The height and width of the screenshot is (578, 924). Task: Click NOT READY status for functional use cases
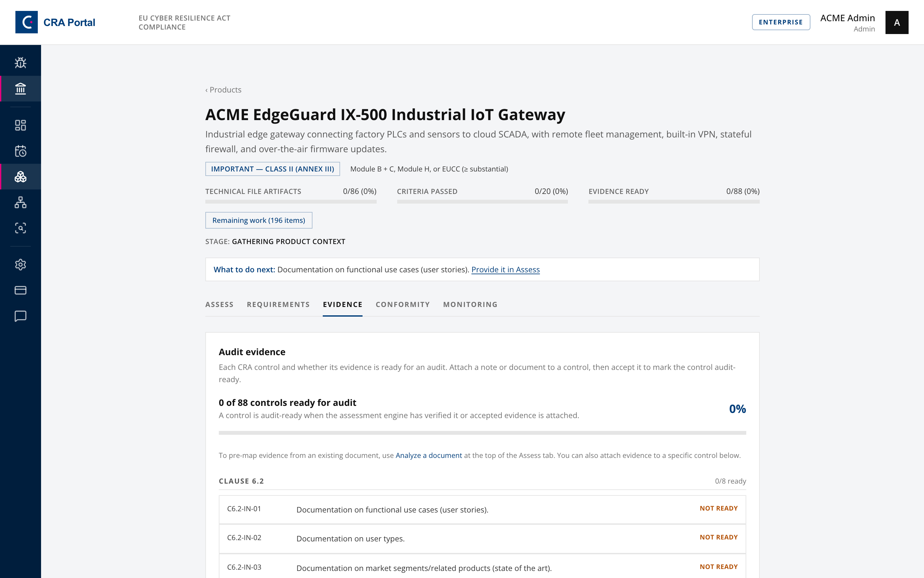[x=719, y=508]
